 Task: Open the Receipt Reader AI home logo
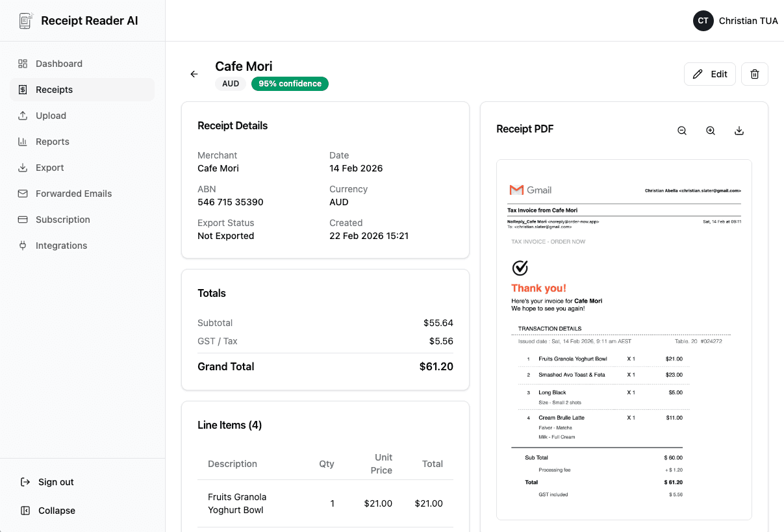click(x=77, y=20)
